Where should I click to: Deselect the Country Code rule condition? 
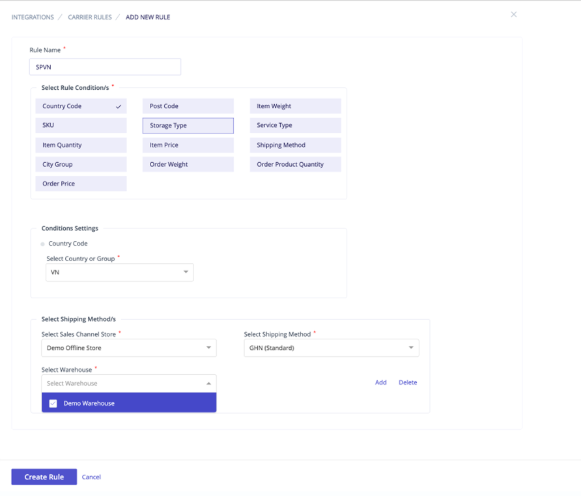[x=81, y=106]
